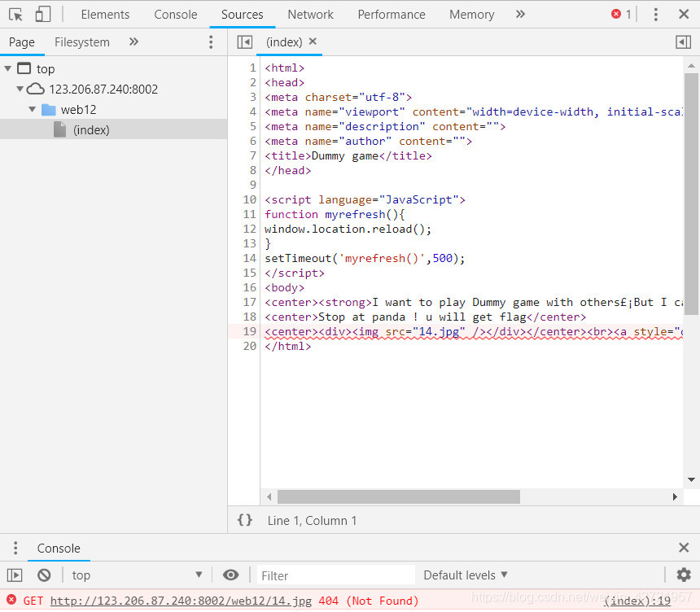Hide the navigator sidebar pane icon
Viewport: 700px width, 612px height.
click(x=245, y=42)
